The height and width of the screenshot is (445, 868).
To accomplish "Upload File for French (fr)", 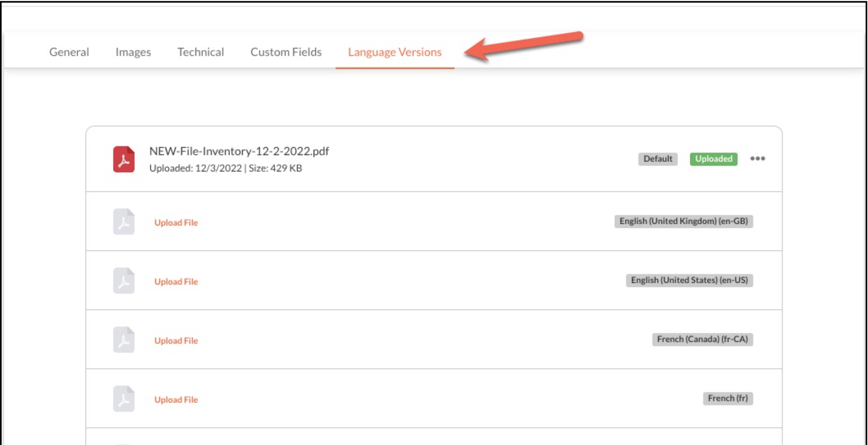I will (x=176, y=399).
